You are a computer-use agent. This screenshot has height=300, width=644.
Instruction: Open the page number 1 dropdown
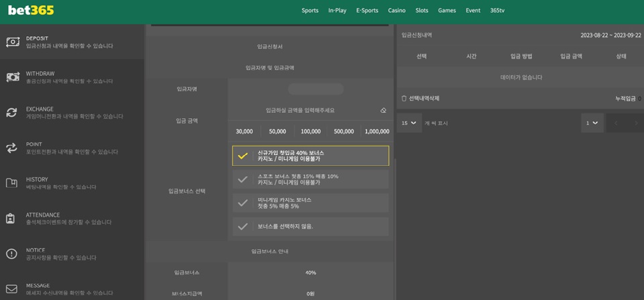point(592,123)
